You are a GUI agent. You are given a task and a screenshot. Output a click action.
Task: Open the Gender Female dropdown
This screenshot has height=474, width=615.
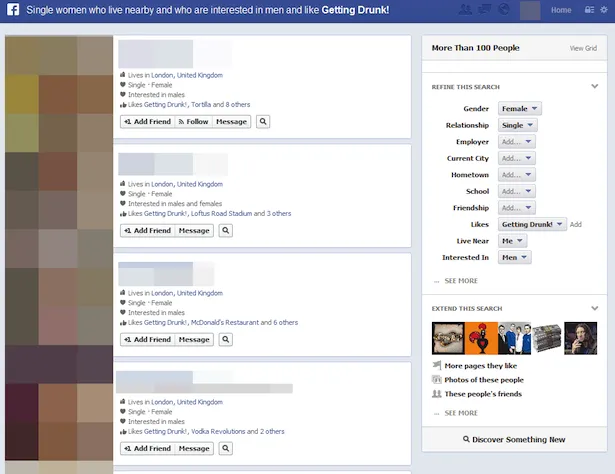(520, 109)
